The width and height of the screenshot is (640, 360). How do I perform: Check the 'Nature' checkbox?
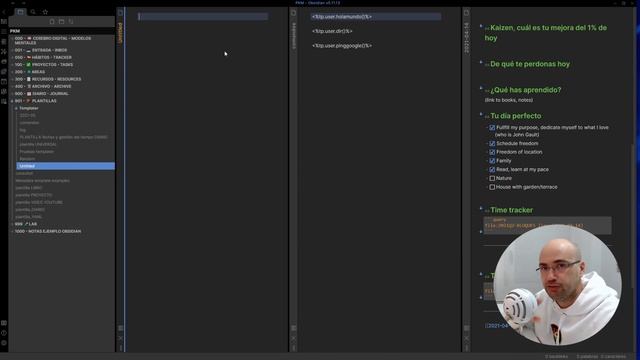click(492, 178)
